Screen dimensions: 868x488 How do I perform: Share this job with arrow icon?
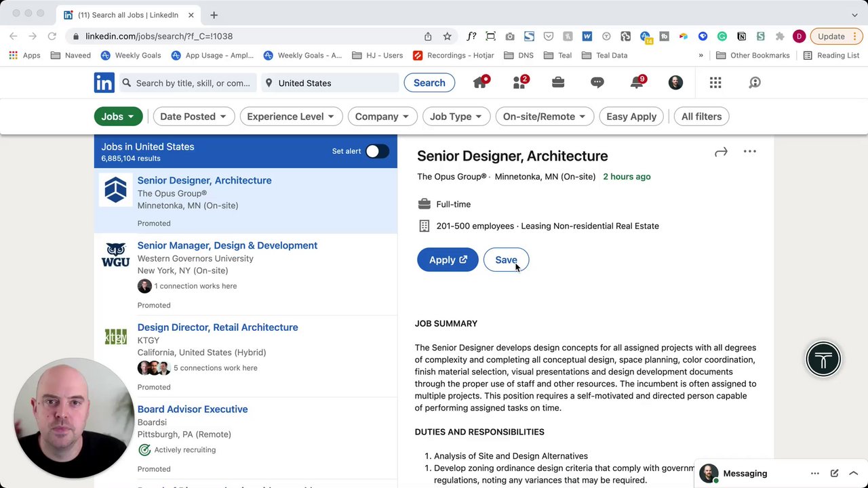721,152
